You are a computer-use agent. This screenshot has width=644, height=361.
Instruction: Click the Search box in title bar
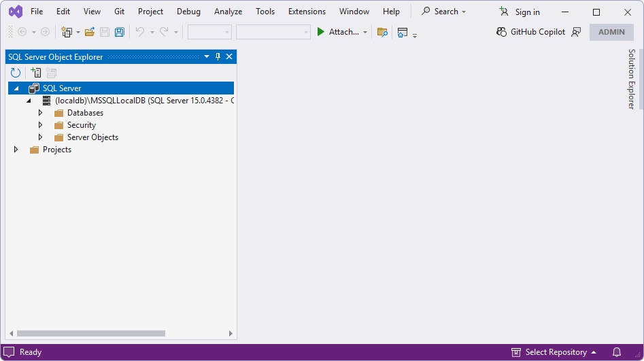click(443, 12)
